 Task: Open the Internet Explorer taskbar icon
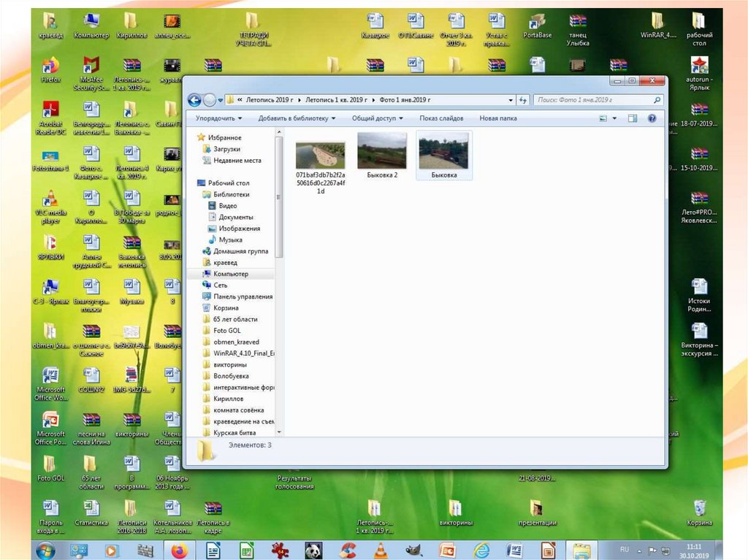[x=481, y=549]
